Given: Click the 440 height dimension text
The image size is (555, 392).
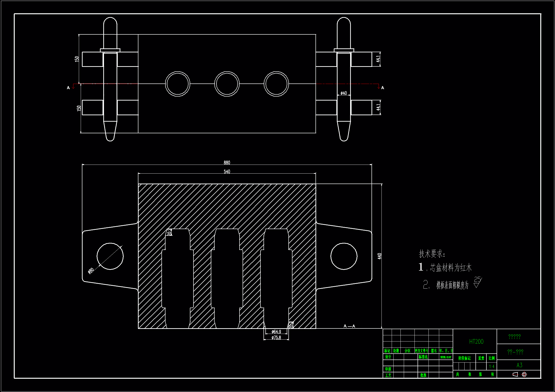Looking at the screenshot, I should click(380, 256).
